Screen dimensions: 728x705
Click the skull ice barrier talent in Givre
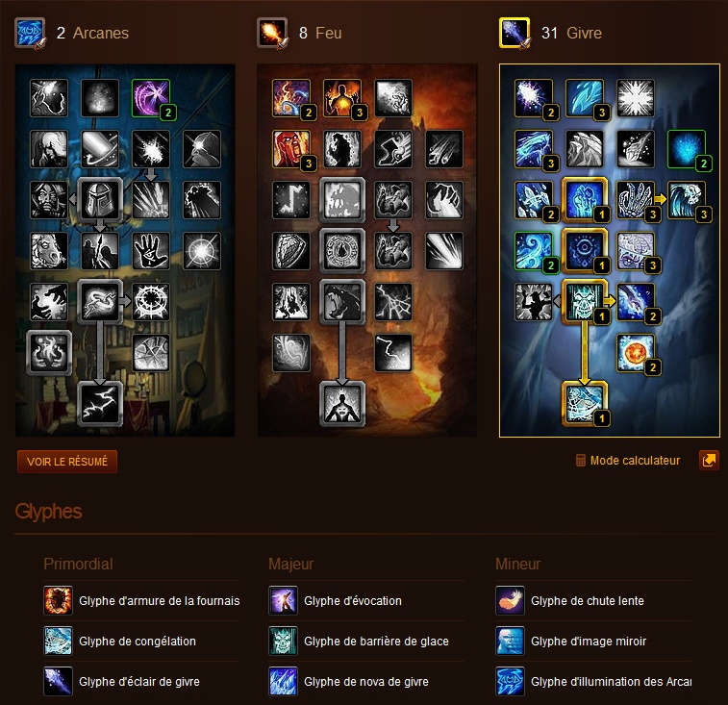pyautogui.click(x=585, y=301)
